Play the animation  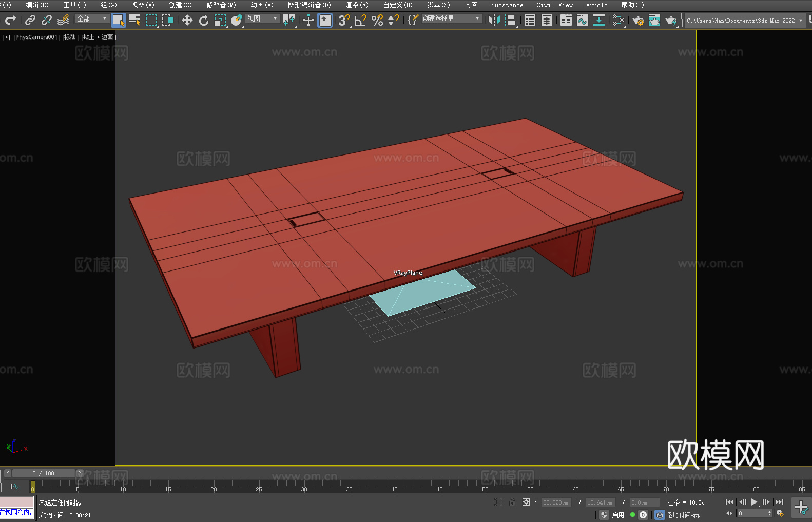[755, 502]
